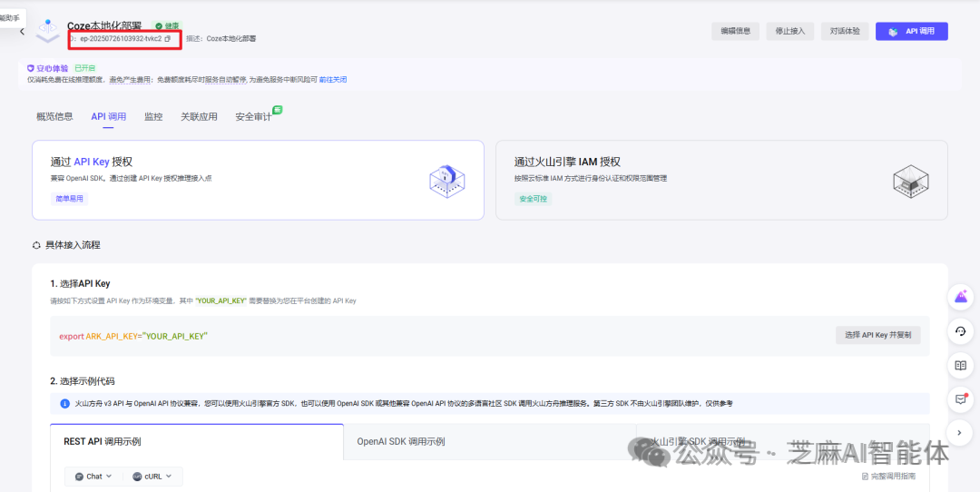Open the 关联应用 tab
The height and width of the screenshot is (492, 980).
coord(199,116)
